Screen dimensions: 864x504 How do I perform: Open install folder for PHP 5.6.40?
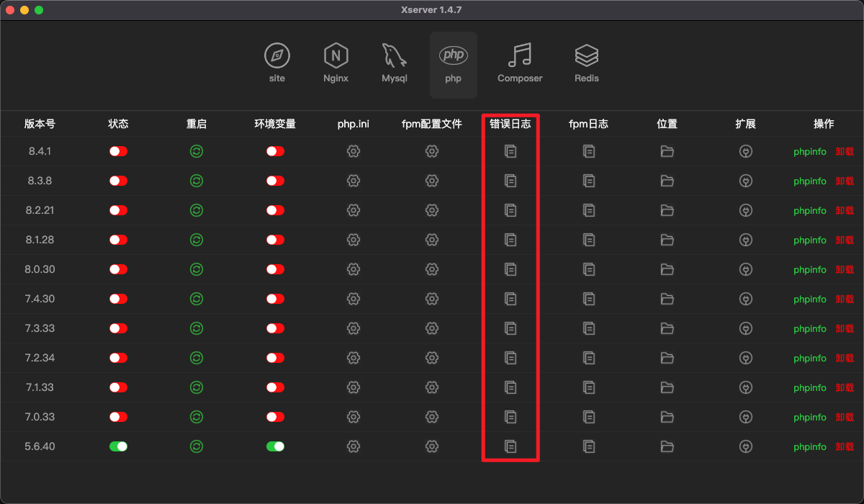(667, 446)
